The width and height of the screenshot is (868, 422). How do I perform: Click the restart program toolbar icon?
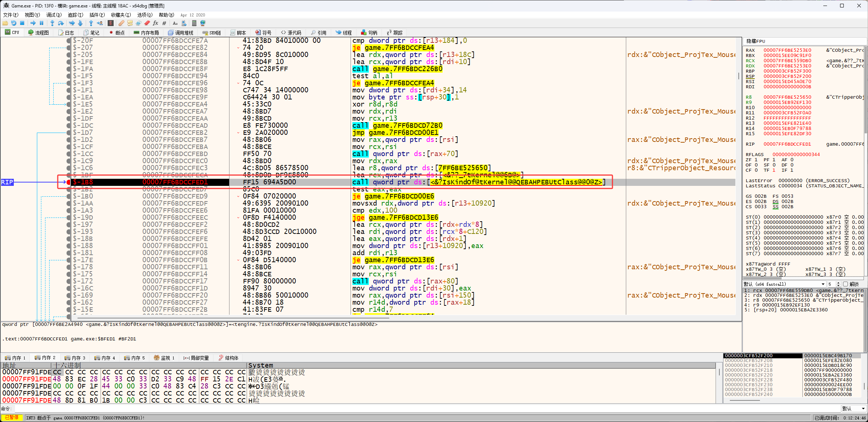pos(13,23)
